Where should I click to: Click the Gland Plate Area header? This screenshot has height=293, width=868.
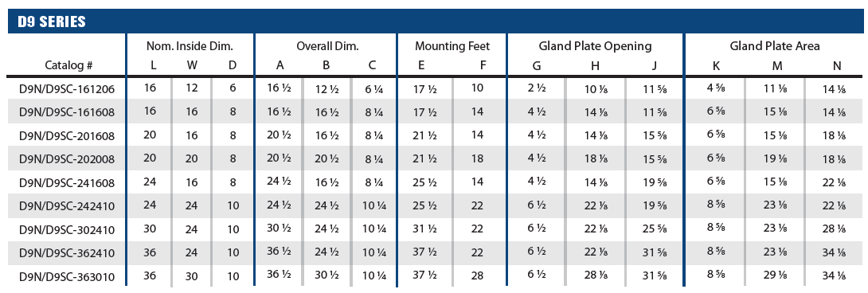775,46
